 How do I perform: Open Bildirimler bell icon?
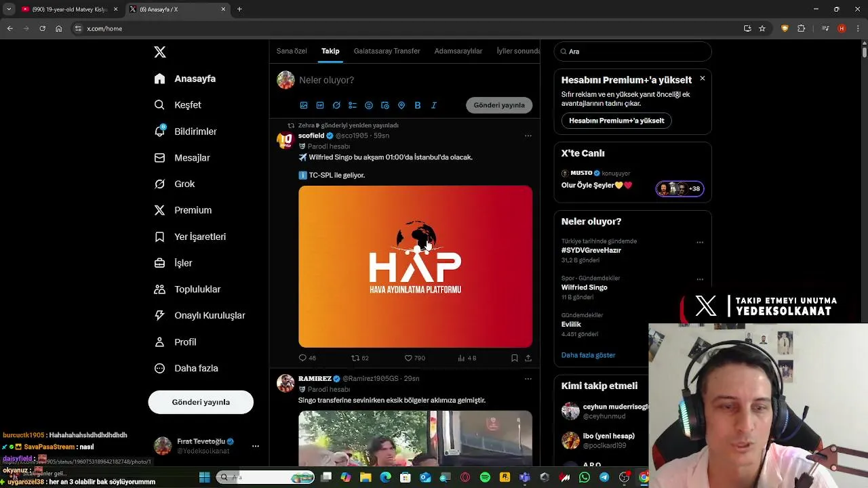[x=159, y=131]
